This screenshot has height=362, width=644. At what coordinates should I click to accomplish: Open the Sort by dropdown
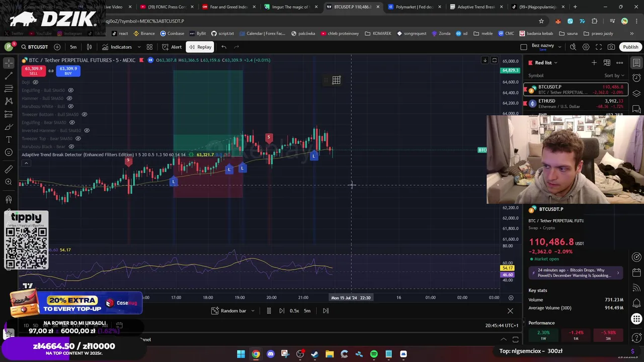614,75
